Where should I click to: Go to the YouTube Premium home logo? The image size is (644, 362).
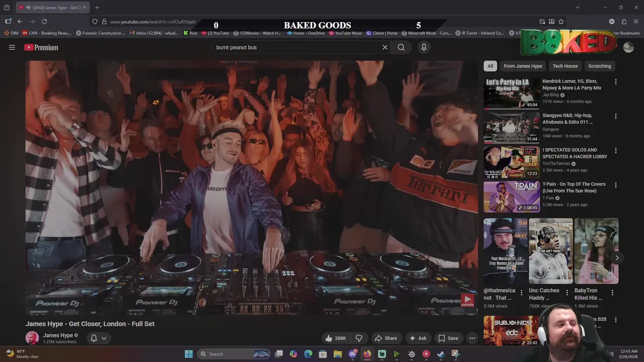click(41, 47)
